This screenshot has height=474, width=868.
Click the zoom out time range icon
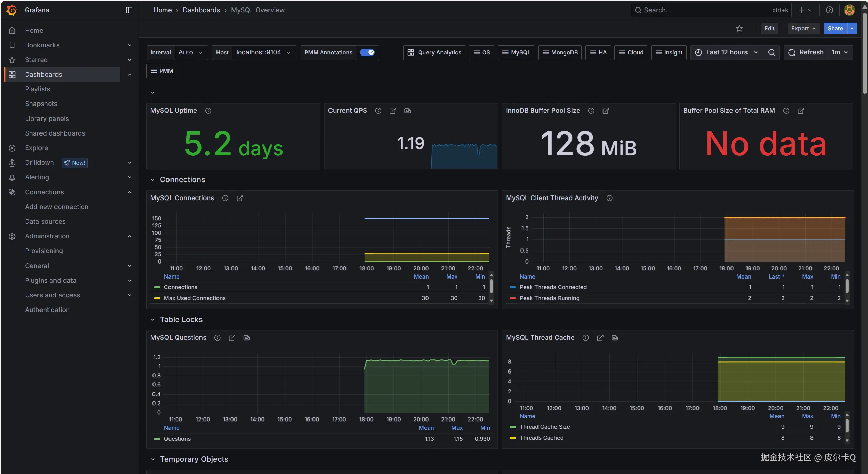click(x=771, y=52)
